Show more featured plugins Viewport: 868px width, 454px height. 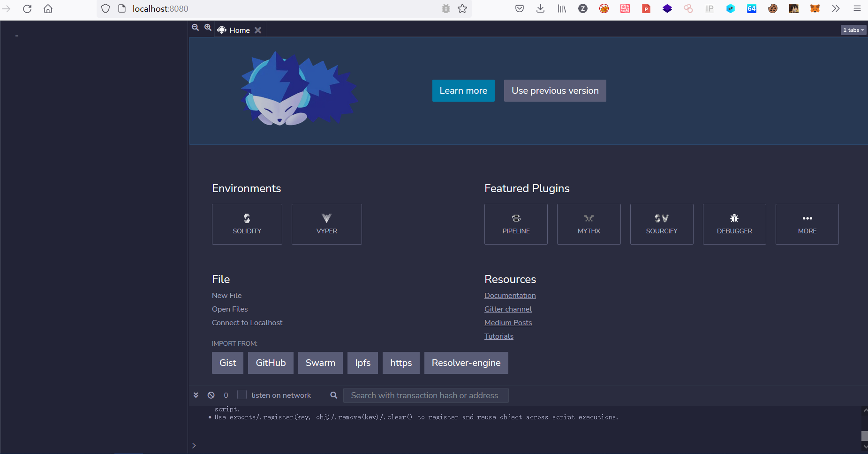807,224
